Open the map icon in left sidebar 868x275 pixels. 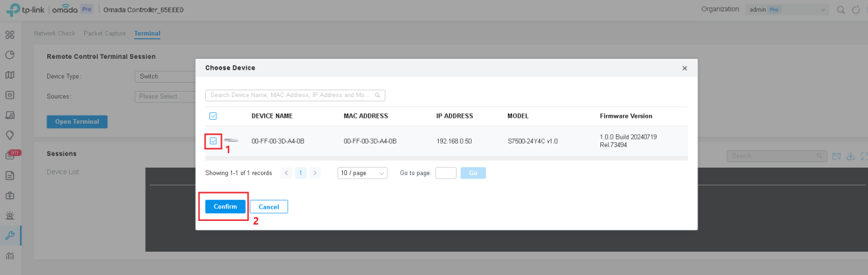[10, 75]
